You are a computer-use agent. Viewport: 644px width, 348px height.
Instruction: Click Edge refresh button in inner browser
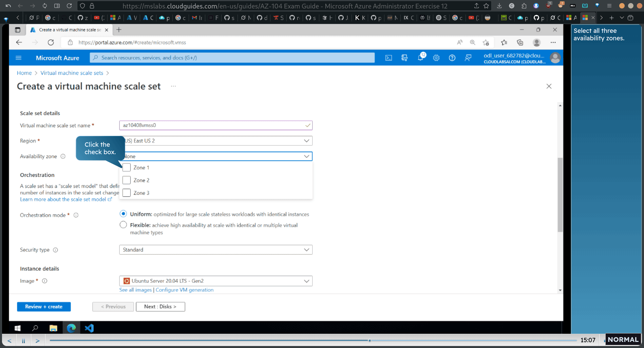(51, 42)
